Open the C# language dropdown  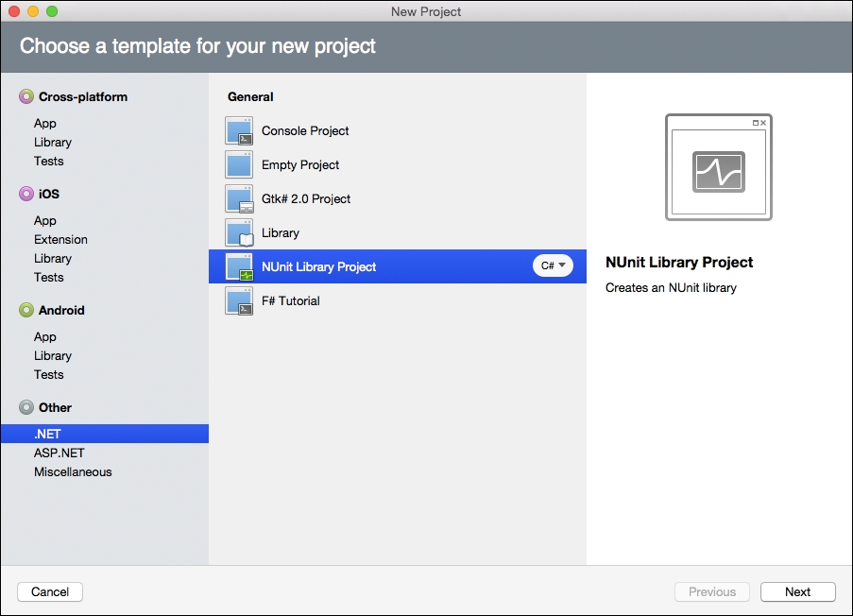pos(553,265)
